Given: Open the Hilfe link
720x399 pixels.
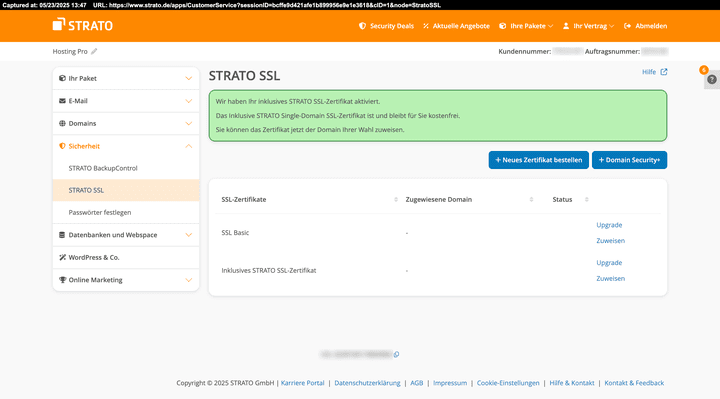Looking at the screenshot, I should coord(649,72).
